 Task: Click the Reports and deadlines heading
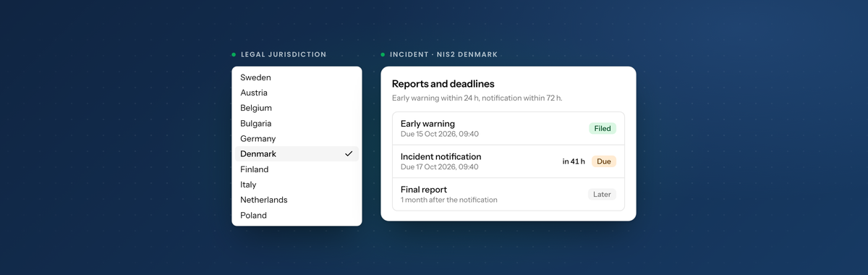coord(443,84)
